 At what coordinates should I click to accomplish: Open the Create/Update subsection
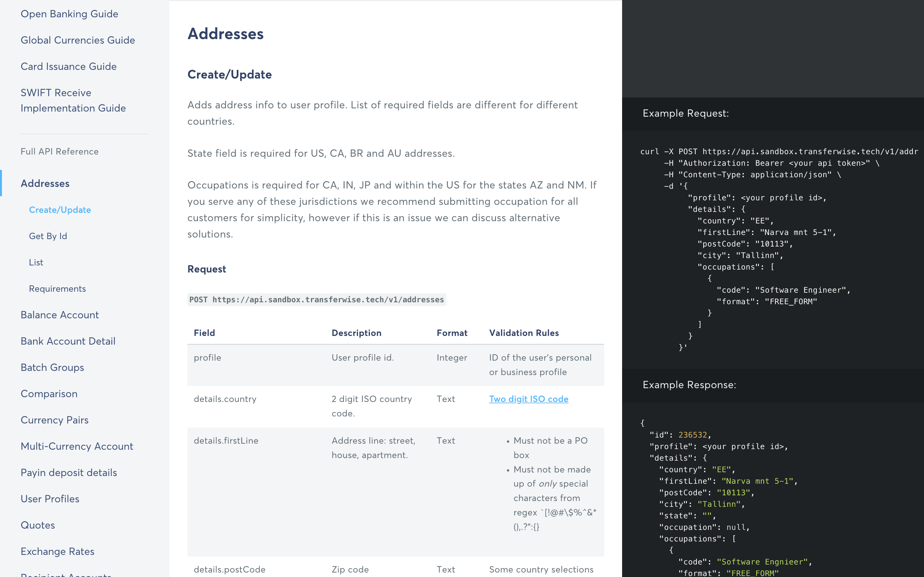60,210
